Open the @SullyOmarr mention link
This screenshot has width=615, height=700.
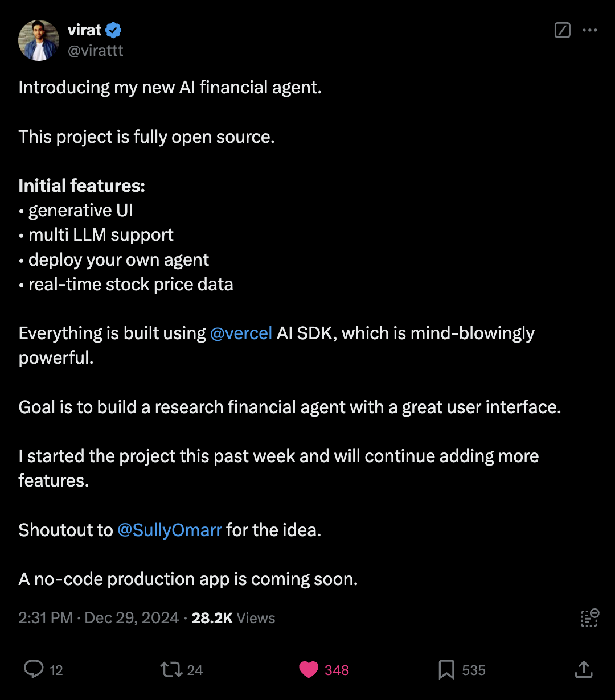click(169, 530)
